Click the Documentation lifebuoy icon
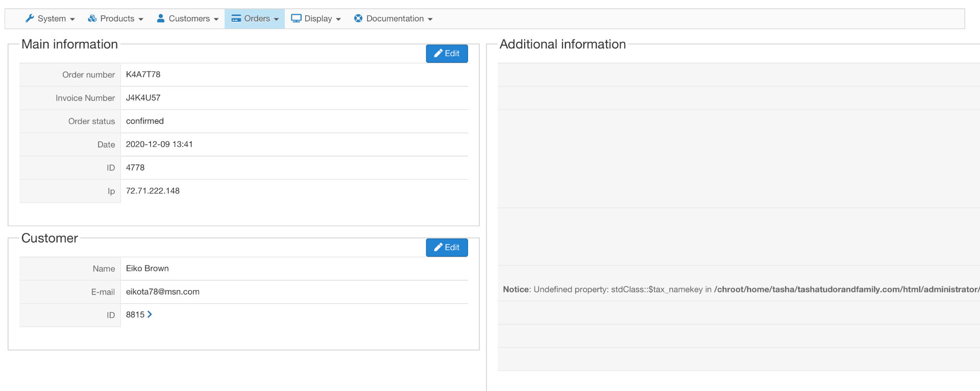This screenshot has height=391, width=980. click(358, 18)
